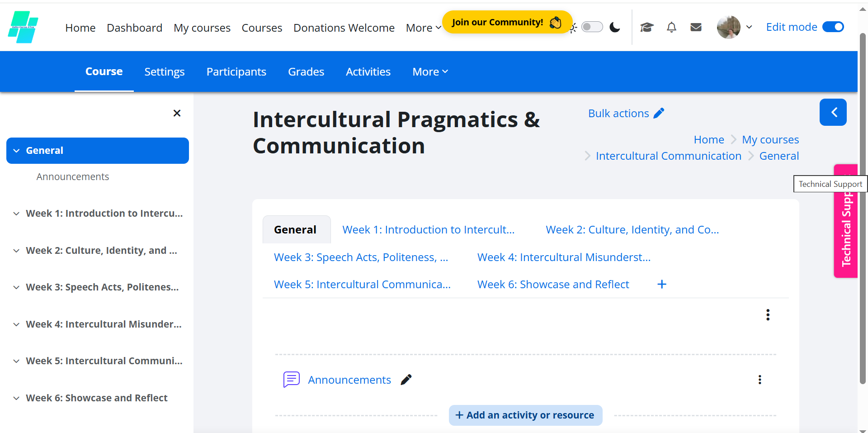Viewport: 868px width, 433px height.
Task: Click Add an activity or resource
Action: point(525,415)
